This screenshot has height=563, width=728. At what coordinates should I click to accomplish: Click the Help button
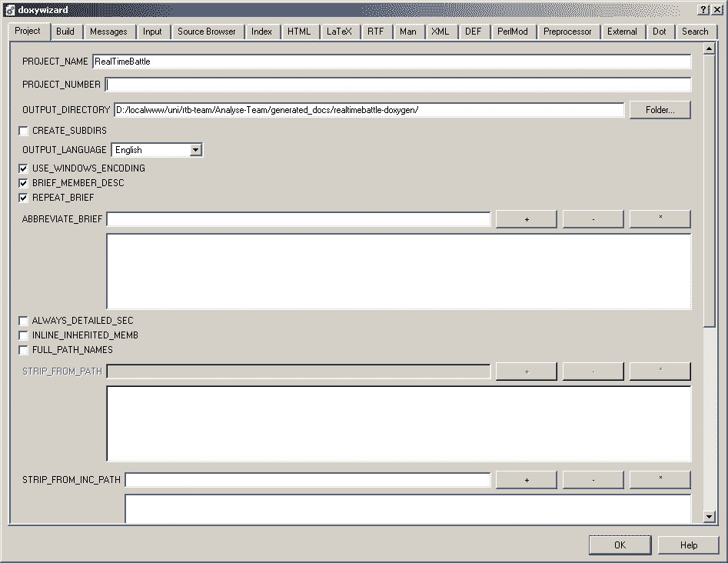(689, 545)
